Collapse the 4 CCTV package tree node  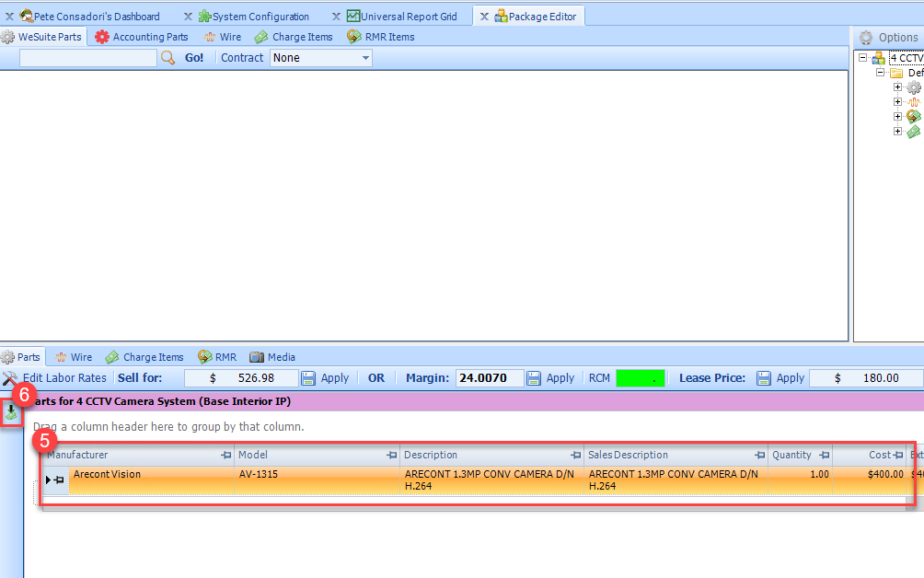pyautogui.click(x=862, y=58)
